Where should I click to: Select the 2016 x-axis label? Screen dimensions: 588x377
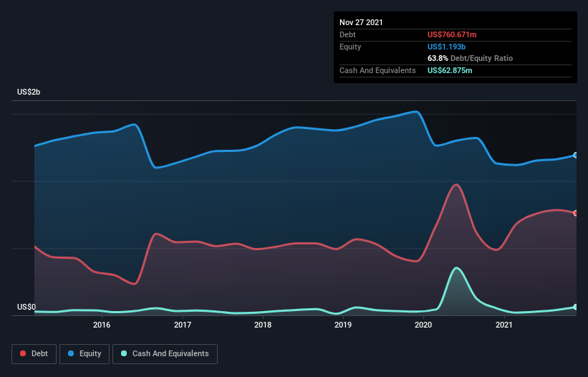[102, 325]
